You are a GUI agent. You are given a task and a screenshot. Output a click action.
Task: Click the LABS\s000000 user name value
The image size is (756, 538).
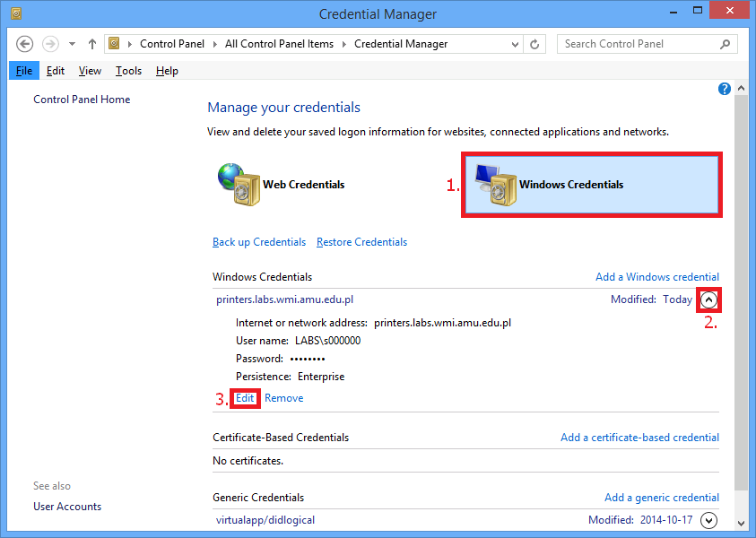click(x=328, y=341)
